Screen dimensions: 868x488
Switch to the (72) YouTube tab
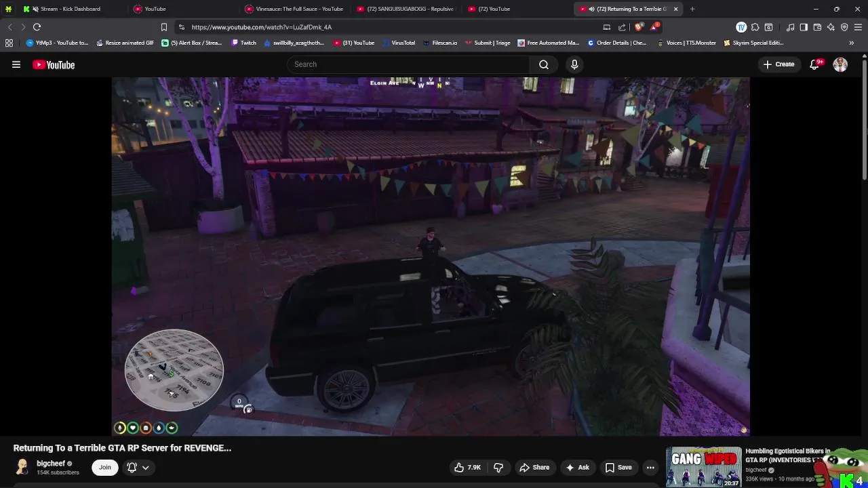point(517,9)
